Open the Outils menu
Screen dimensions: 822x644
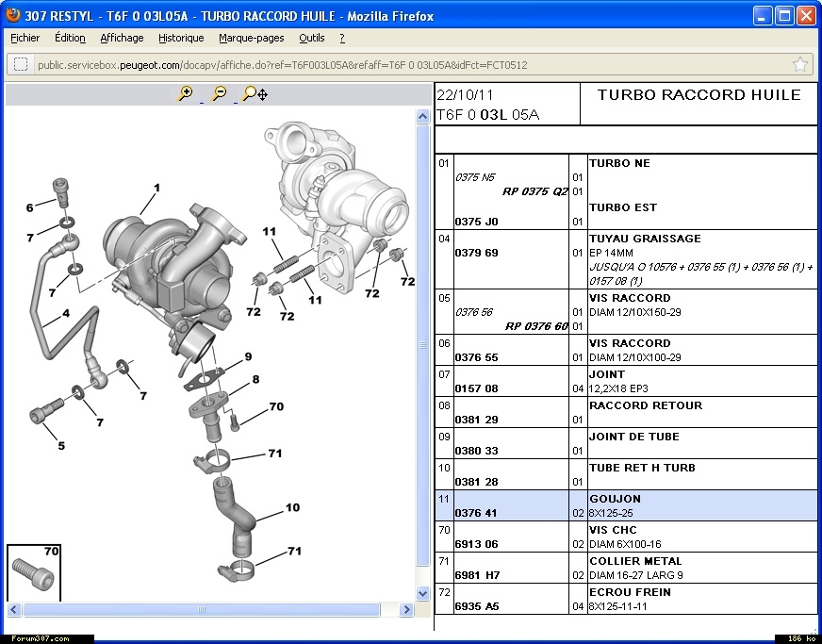click(311, 39)
